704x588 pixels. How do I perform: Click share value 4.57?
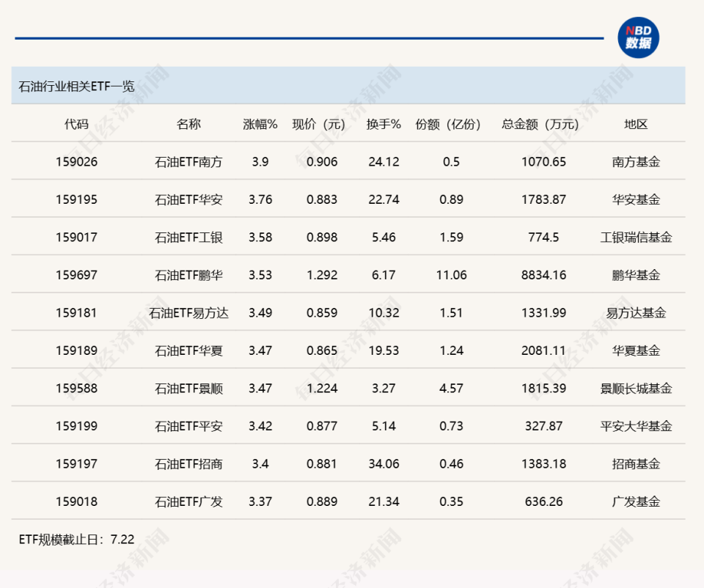pos(451,388)
